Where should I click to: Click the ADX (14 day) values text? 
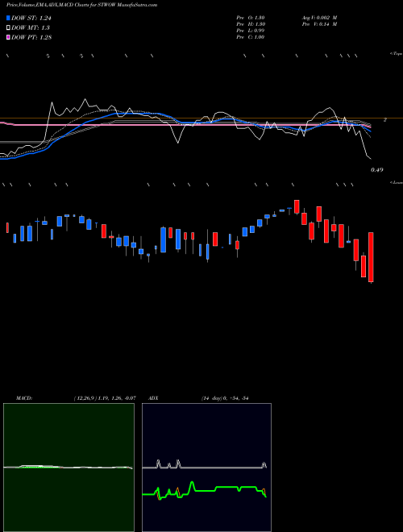point(225,398)
